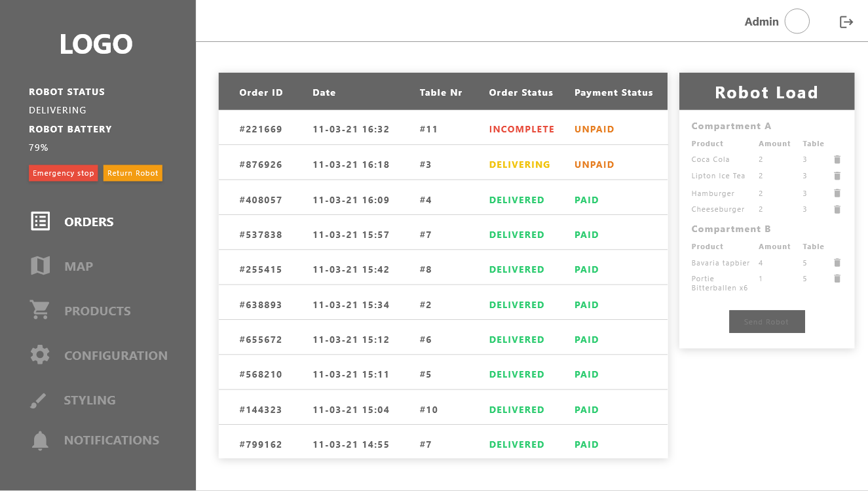Viewport: 868px width, 491px height.
Task: Remove Lipton Ice Tea using its trash icon
Action: click(x=837, y=176)
